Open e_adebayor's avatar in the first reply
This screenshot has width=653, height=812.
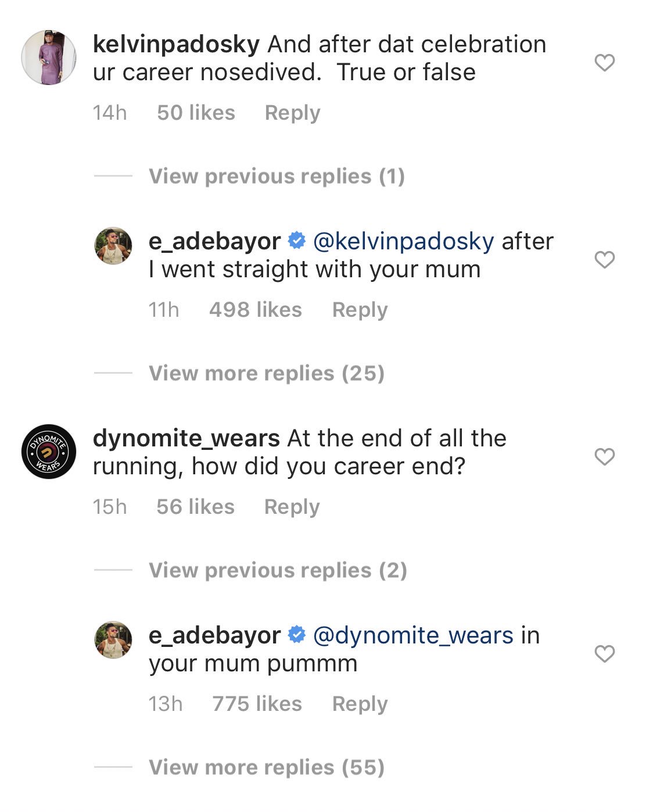click(x=113, y=246)
